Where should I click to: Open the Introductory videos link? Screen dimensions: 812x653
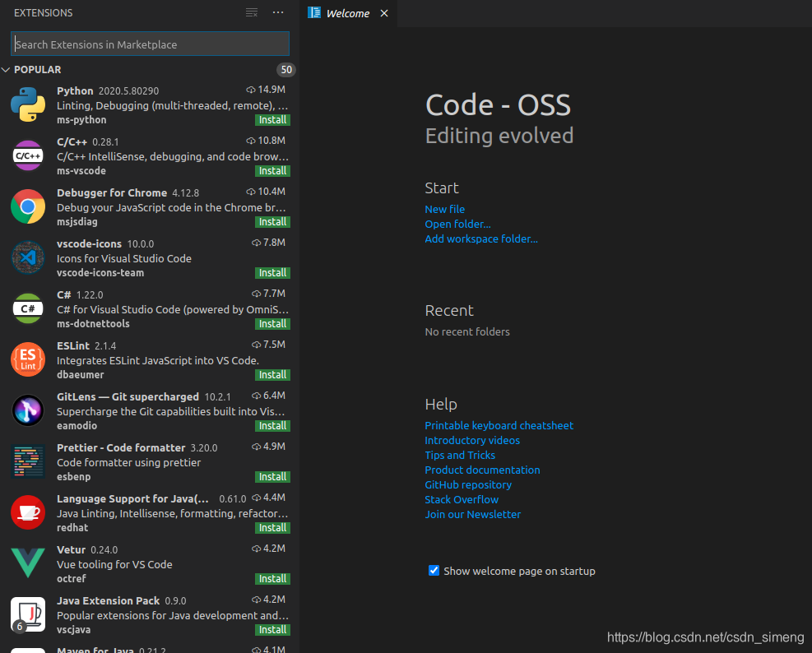click(x=472, y=440)
